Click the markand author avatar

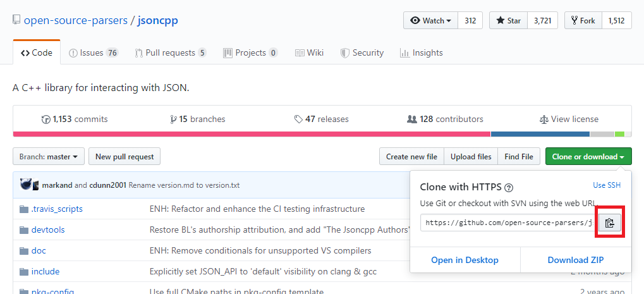pyautogui.click(x=25, y=185)
